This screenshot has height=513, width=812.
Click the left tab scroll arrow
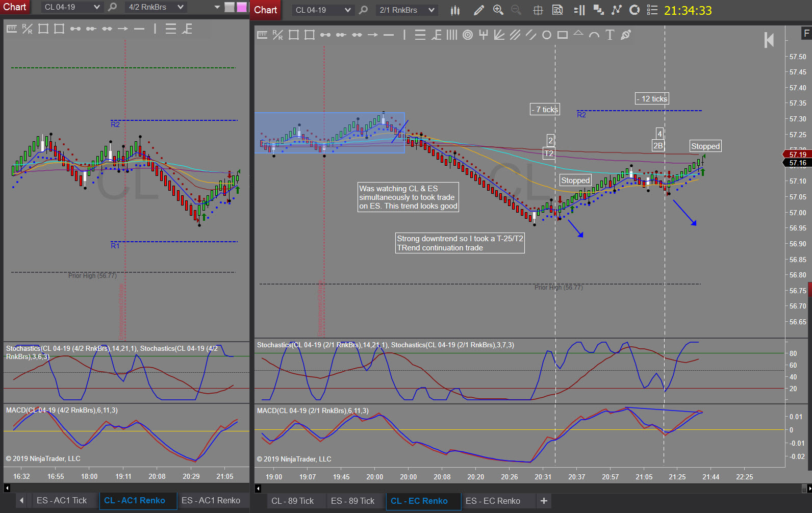click(21, 500)
